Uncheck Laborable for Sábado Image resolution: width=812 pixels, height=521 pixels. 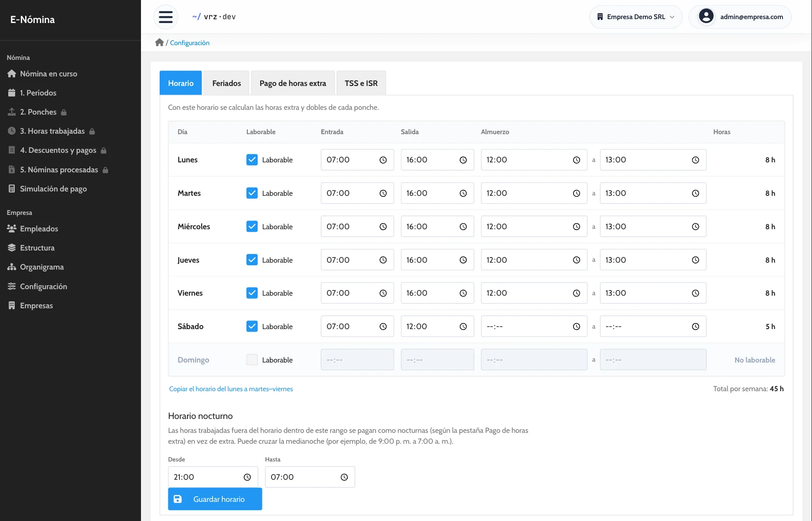(x=252, y=326)
